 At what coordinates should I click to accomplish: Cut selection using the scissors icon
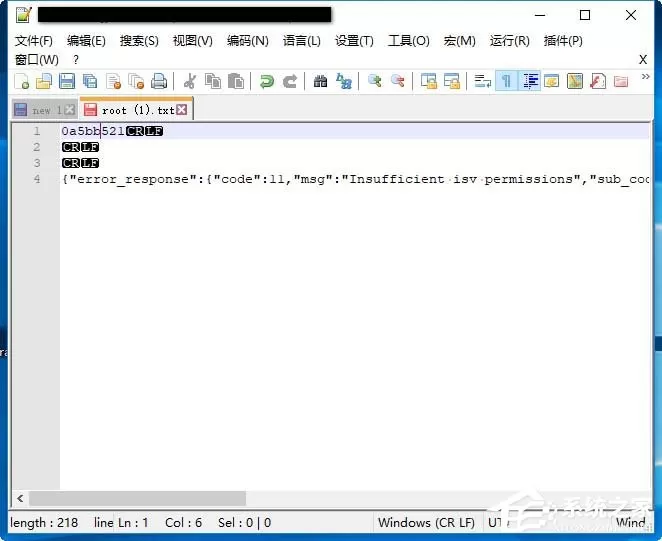(x=190, y=81)
